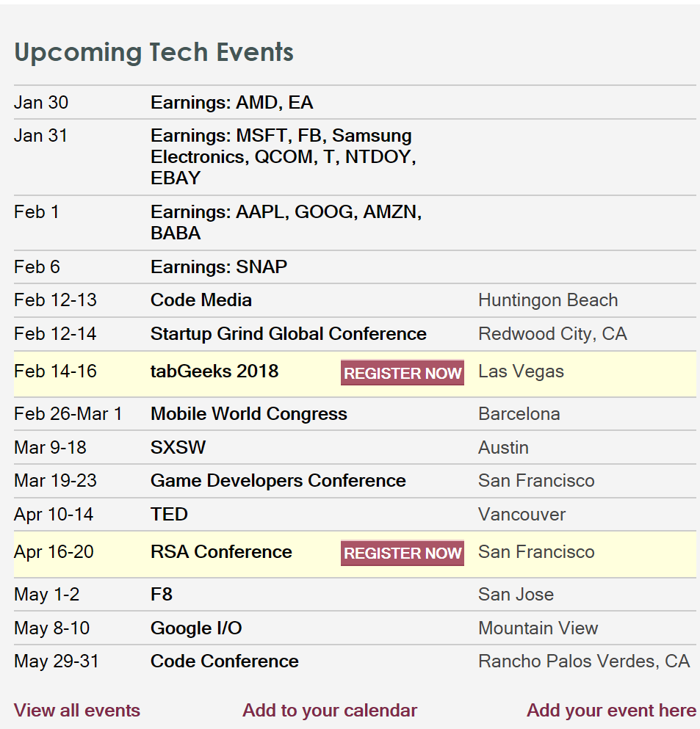This screenshot has width=700, height=729.
Task: Open Code Media event
Action: click(201, 300)
